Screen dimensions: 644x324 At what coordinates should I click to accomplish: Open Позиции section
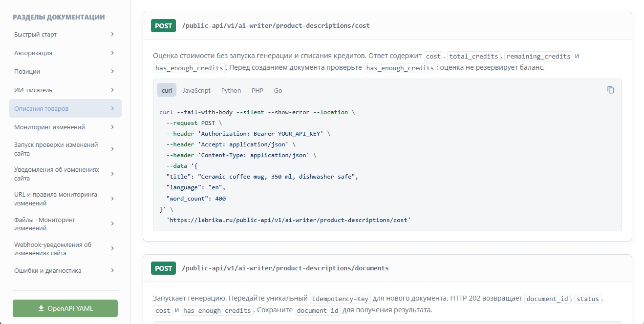pyautogui.click(x=65, y=71)
